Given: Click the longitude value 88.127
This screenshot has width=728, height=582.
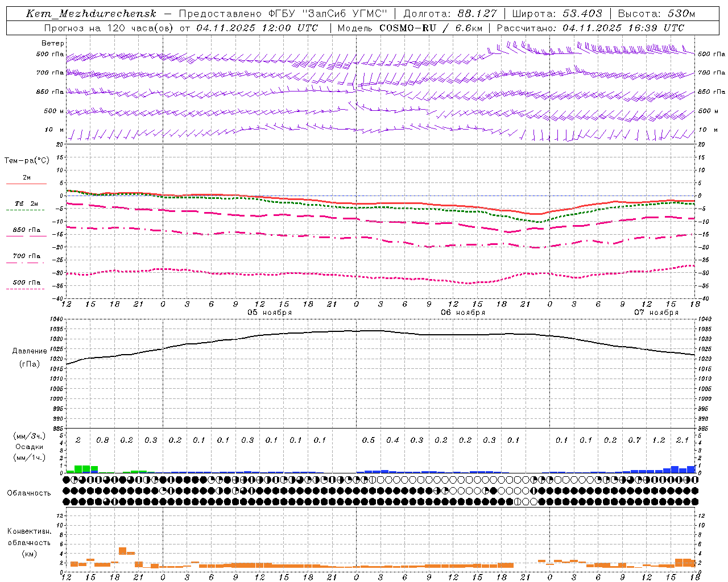Looking at the screenshot, I should 477,14.
